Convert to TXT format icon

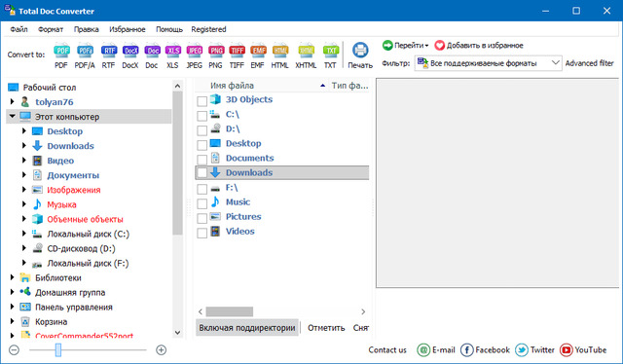coord(330,51)
